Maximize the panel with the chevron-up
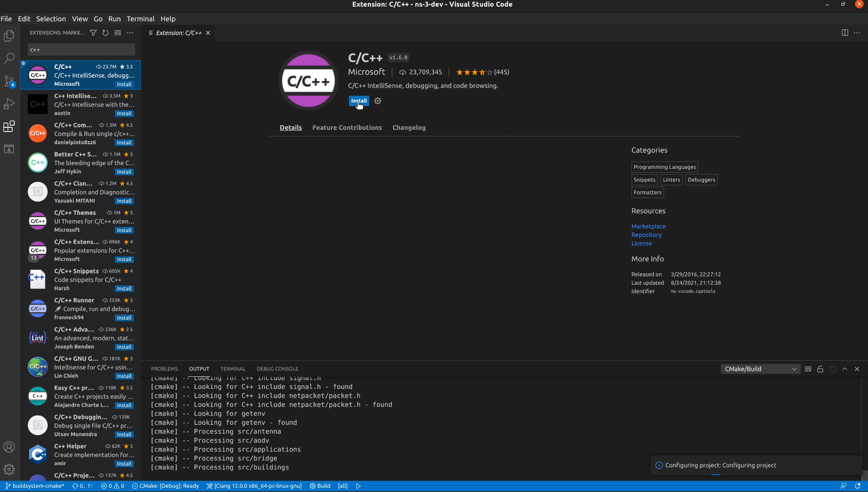The height and width of the screenshot is (492, 868). tap(845, 369)
